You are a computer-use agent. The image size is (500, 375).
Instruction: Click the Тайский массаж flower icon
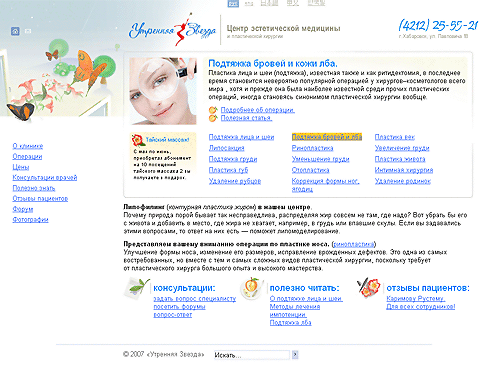[x=137, y=140]
